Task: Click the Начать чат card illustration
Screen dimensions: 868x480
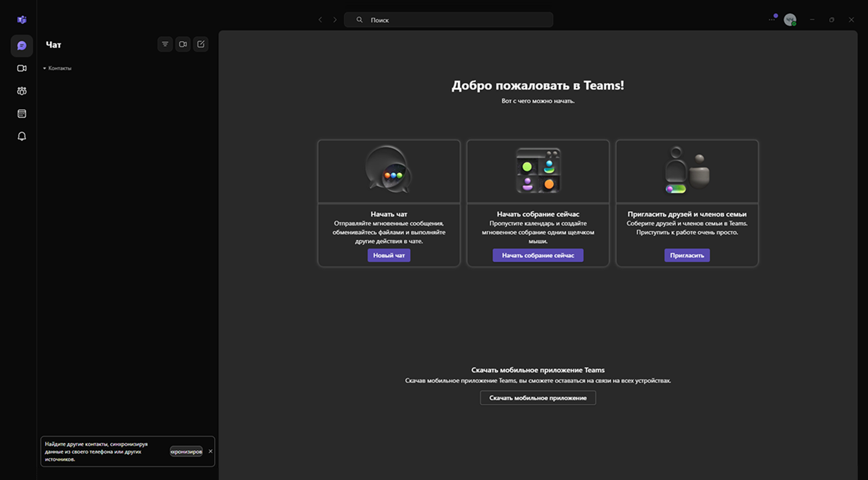Action: (x=389, y=170)
